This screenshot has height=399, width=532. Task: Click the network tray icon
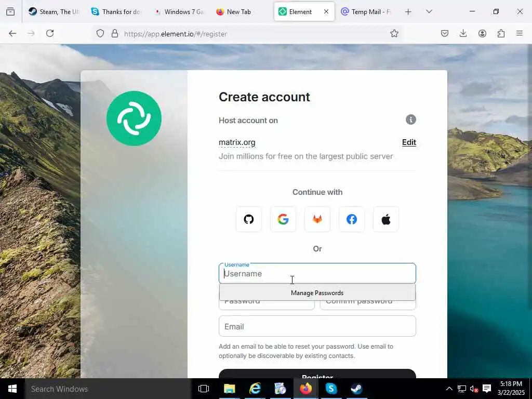(x=462, y=389)
